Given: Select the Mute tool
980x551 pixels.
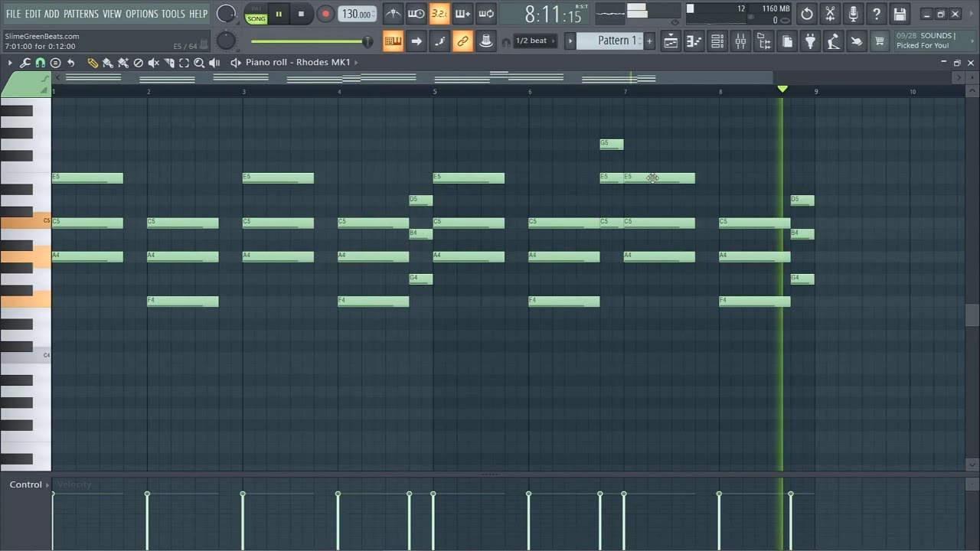Looking at the screenshot, I should [x=153, y=63].
